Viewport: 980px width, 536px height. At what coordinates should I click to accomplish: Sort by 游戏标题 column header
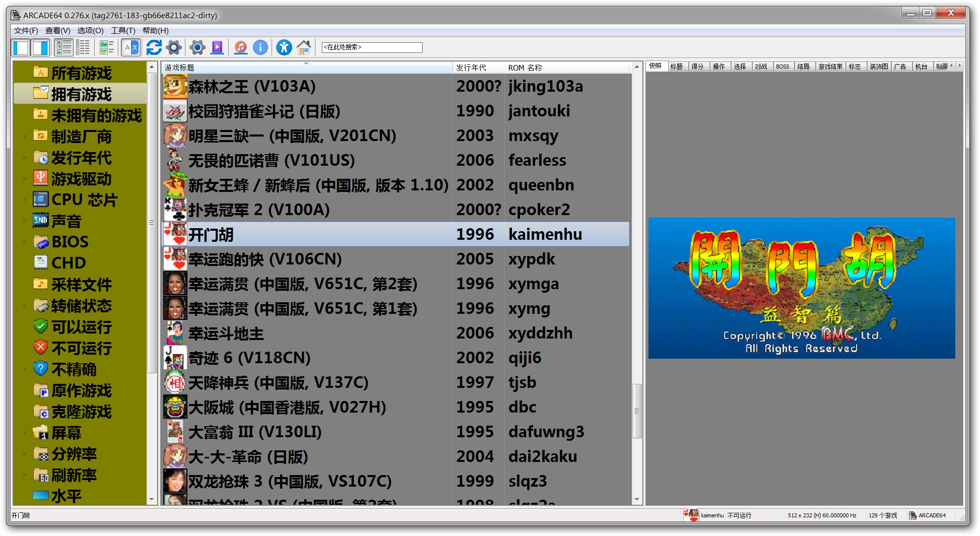(307, 68)
